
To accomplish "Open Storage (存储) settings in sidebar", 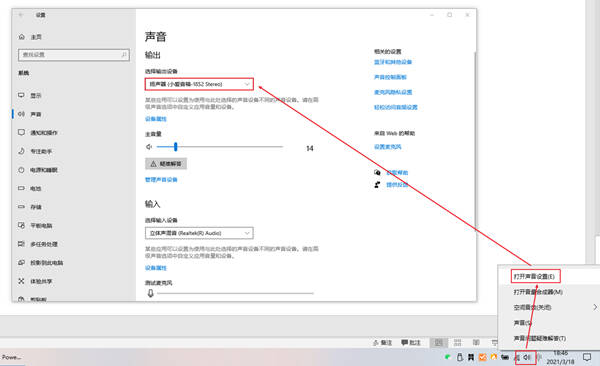I will coord(35,207).
